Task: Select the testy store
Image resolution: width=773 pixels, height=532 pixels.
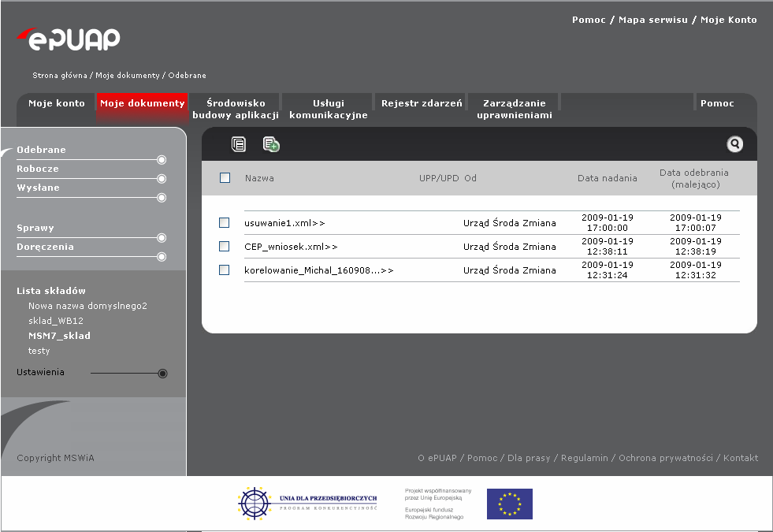Action: (39, 351)
